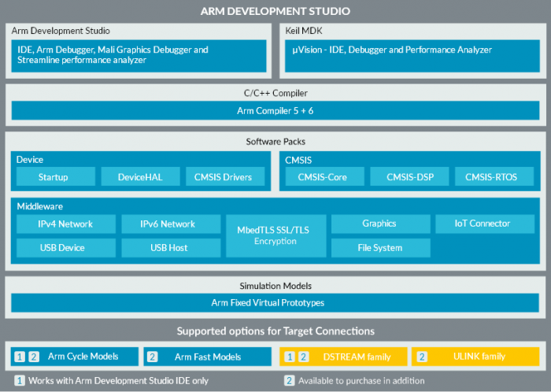Select the DeviceHAL block
The image size is (551, 392).
(x=140, y=176)
